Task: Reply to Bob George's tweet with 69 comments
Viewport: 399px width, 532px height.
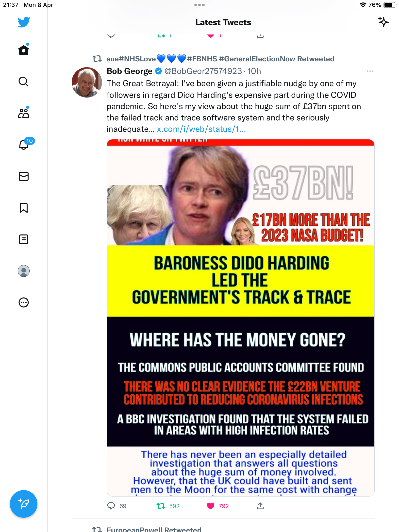Action: click(x=111, y=506)
